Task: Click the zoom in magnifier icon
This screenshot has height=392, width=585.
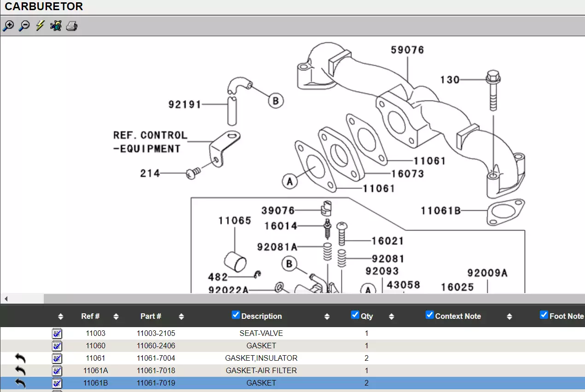Action: (x=8, y=26)
